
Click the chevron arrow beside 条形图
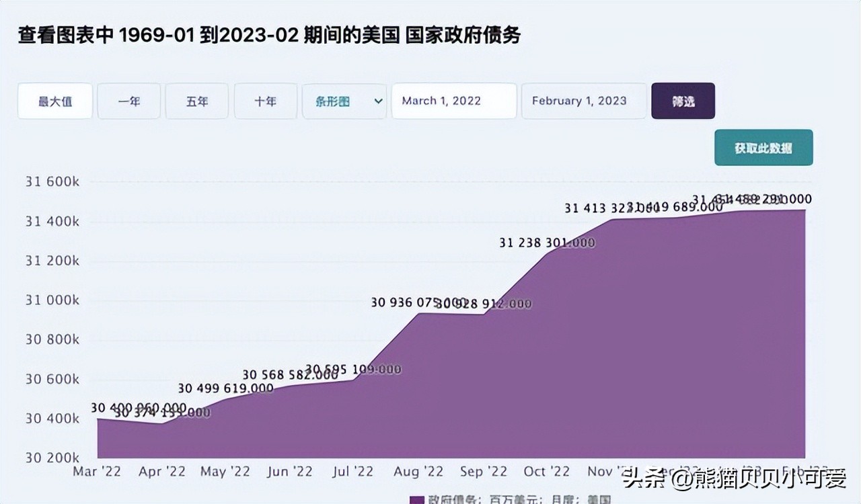377,101
